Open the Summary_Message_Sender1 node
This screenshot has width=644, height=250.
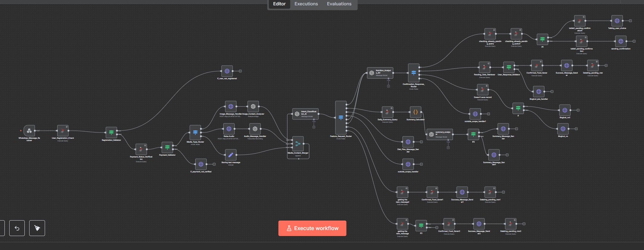[494, 155]
